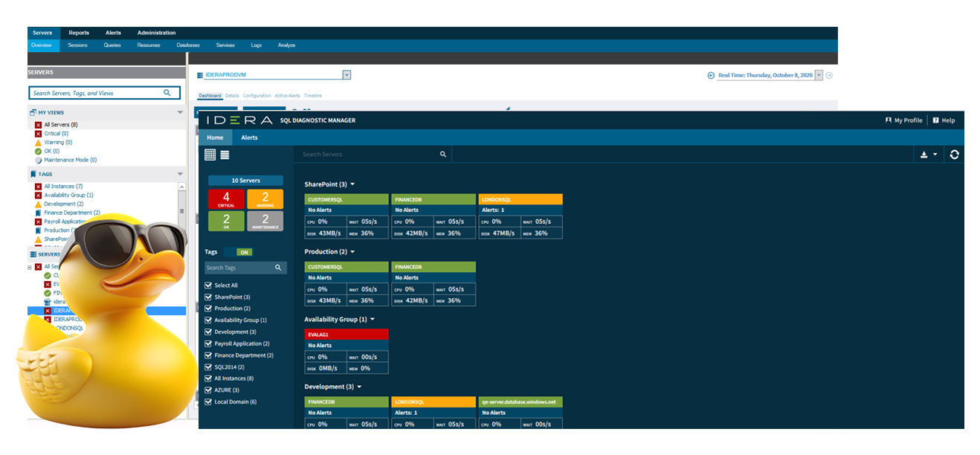Uncheck the Development (3) tag checkbox
The height and width of the screenshot is (455, 980).
(x=208, y=332)
